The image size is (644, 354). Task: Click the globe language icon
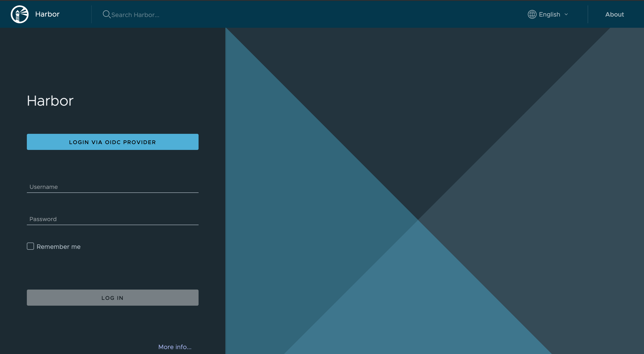[x=532, y=14]
